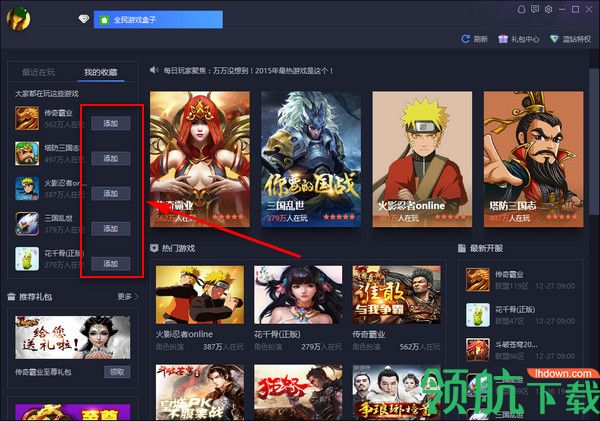Open the feedback message icon

[x=535, y=10]
